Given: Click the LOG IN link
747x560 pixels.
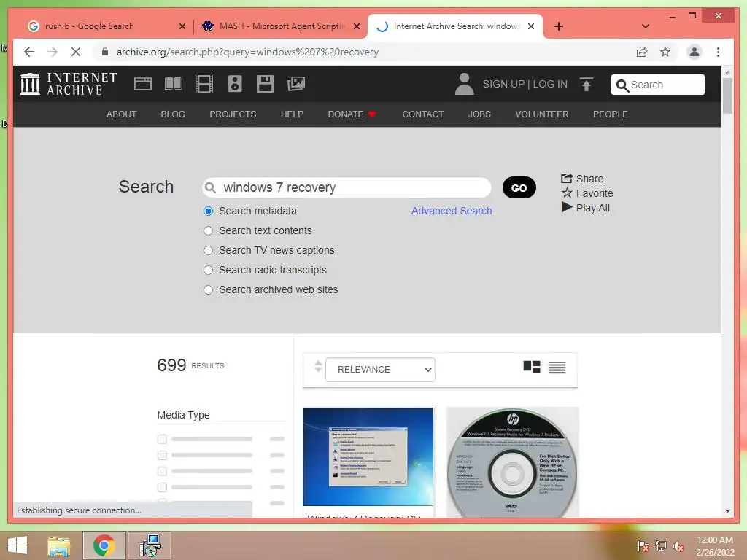Looking at the screenshot, I should pyautogui.click(x=550, y=85).
